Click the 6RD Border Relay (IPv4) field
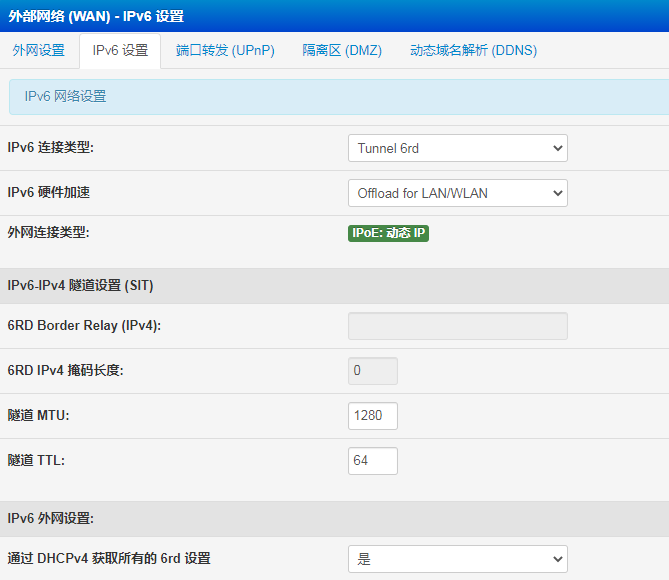Screen dimensions: 669x580 click(x=457, y=326)
